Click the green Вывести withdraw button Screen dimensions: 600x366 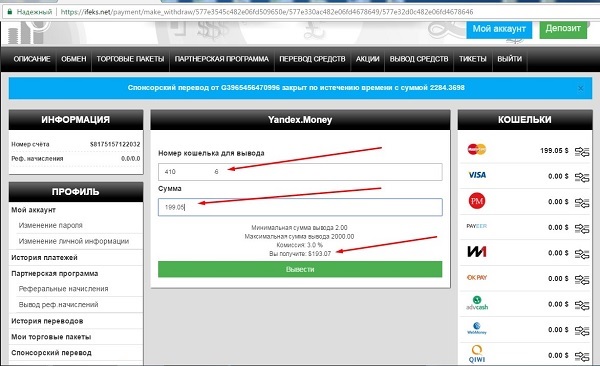[x=300, y=269]
